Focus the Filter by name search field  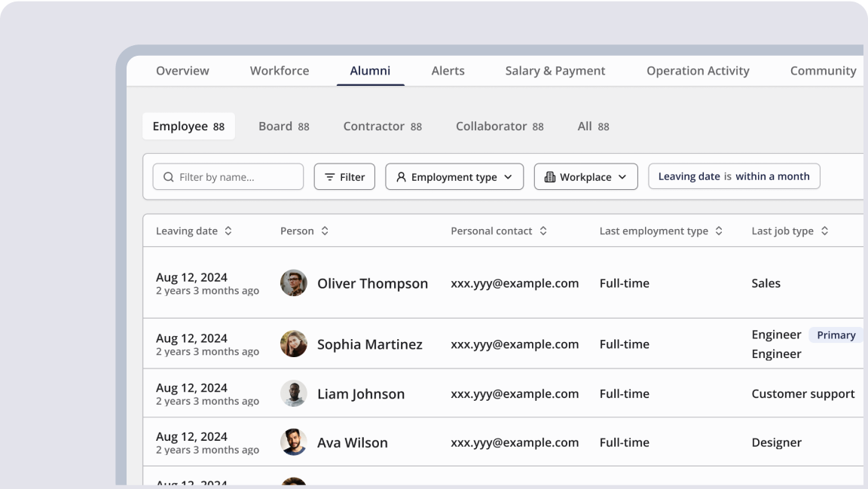(x=235, y=177)
